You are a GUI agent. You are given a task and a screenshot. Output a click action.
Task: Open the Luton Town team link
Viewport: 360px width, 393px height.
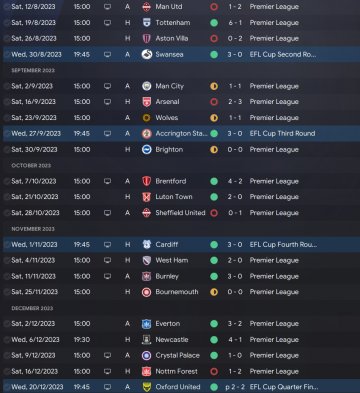(174, 197)
